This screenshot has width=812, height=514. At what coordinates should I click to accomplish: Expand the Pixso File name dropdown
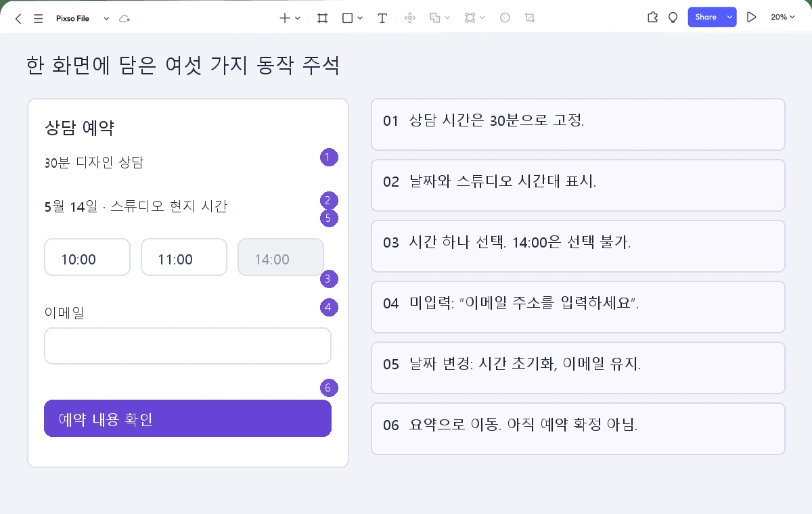106,18
